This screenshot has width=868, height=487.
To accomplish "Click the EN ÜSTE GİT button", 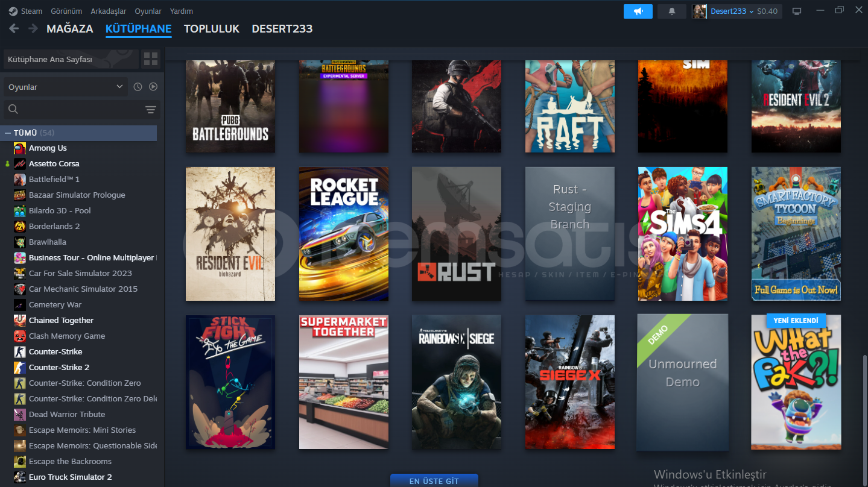I will coord(434,480).
